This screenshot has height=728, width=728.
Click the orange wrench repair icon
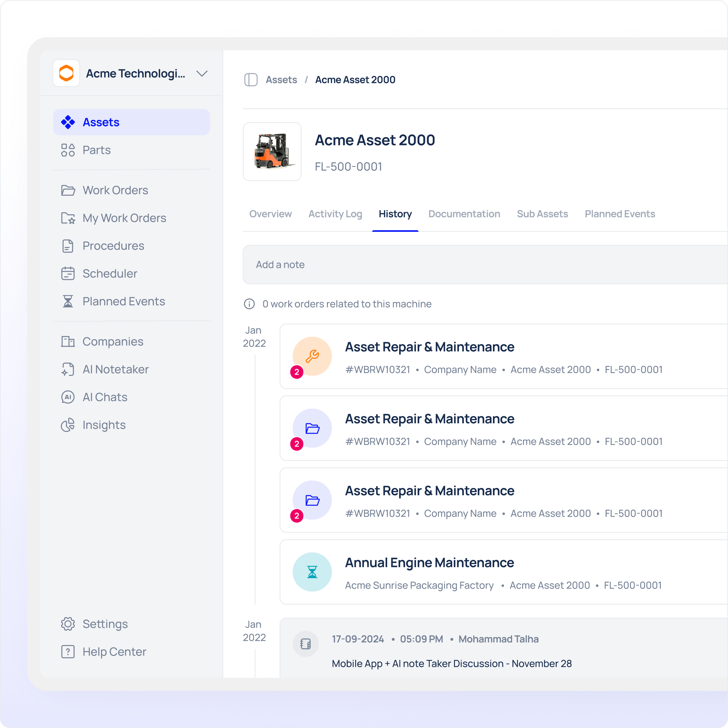click(312, 356)
